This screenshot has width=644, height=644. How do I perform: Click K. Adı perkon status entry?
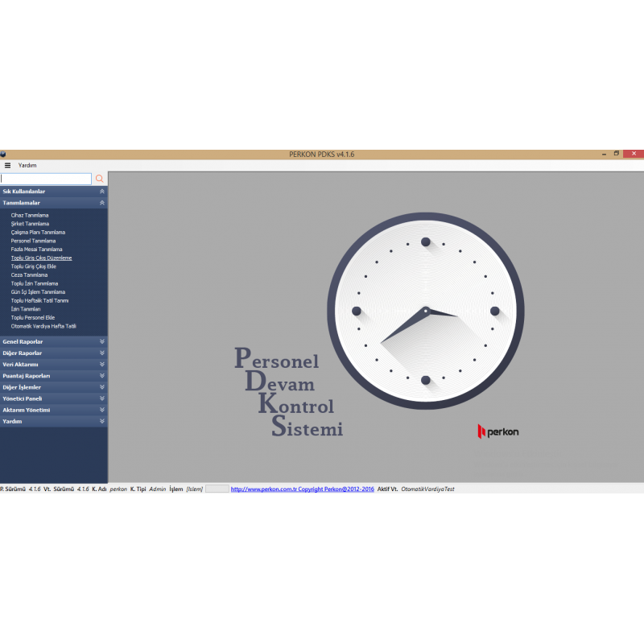[109, 489]
